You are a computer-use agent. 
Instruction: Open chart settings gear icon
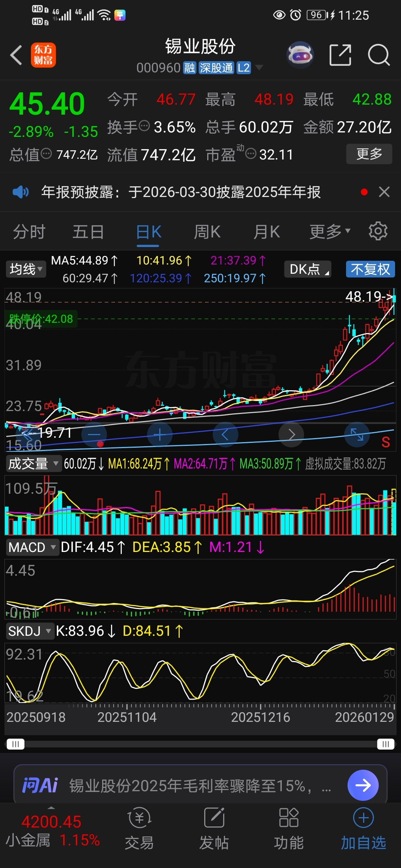(378, 231)
